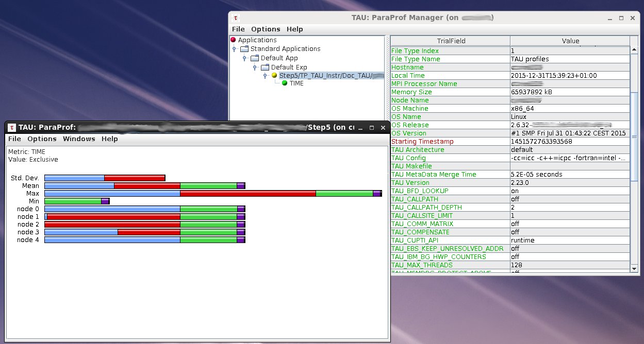
Task: Click the blue segment of the node 0 bar
Action: (112, 209)
